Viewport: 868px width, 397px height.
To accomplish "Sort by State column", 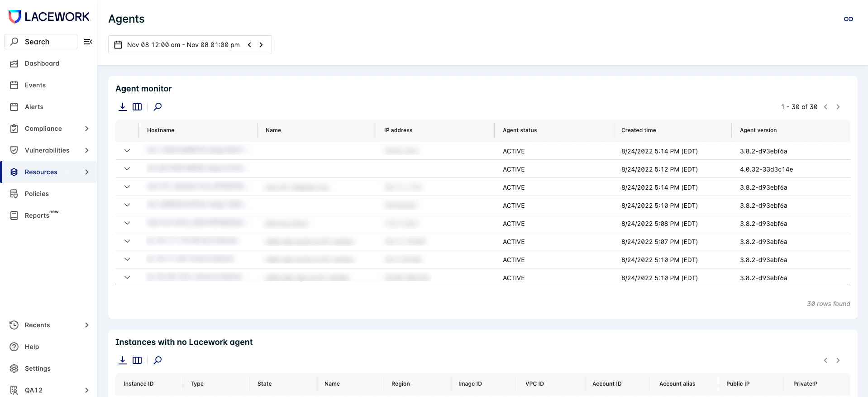I will point(265,384).
